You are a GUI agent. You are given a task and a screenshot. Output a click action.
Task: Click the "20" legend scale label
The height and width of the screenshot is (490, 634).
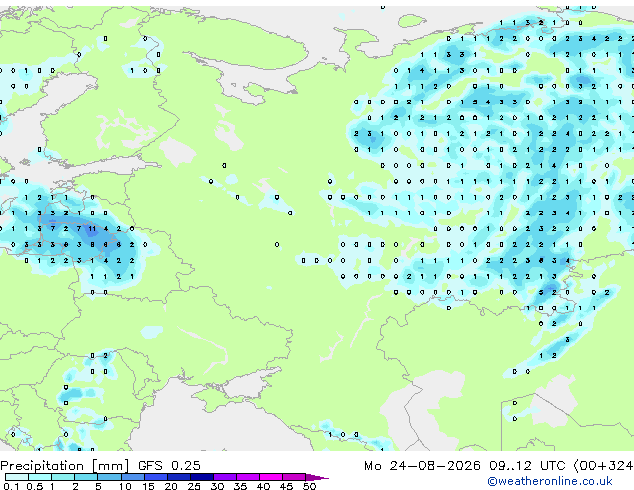click(171, 486)
